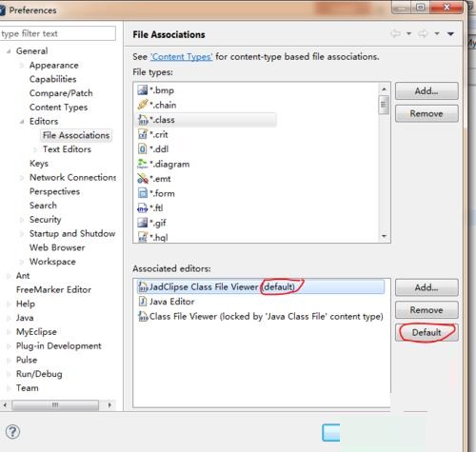Click the Java Editor icon in associated editors
The image size is (476, 452).
pos(143,302)
